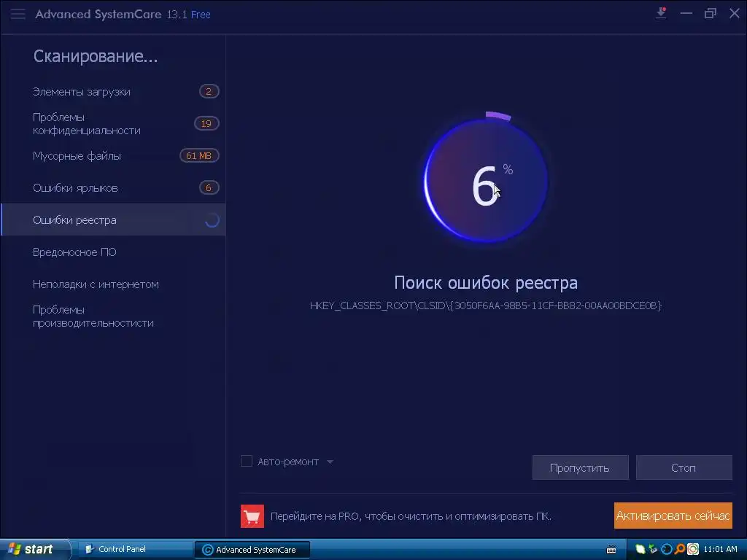This screenshot has width=747, height=560.
Task: Select Проблемы конфиденциальности item
Action: point(113,124)
